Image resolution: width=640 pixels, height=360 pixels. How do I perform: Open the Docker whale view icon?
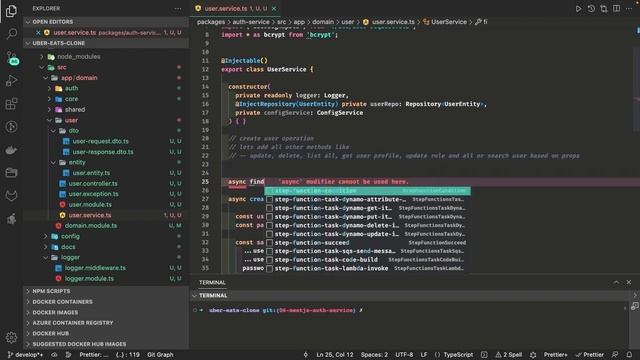coord(11,150)
